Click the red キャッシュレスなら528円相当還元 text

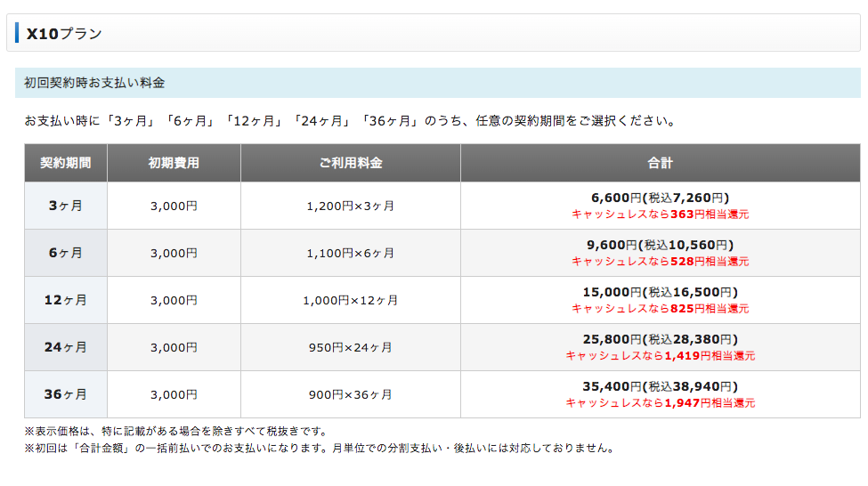[x=661, y=262]
